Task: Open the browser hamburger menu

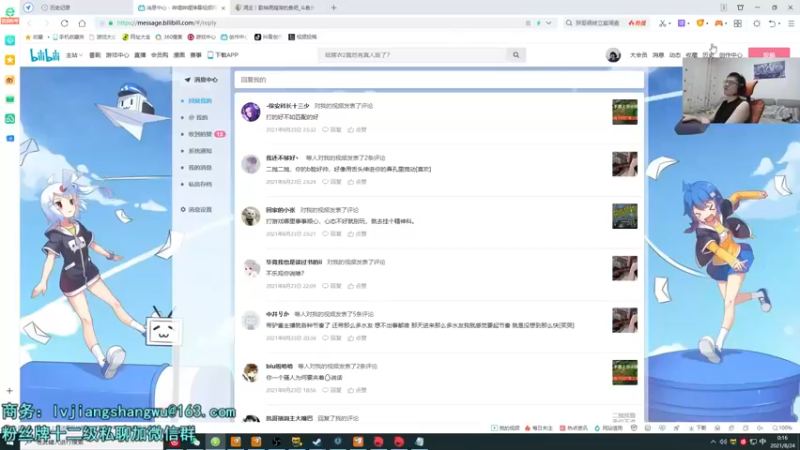Action: 791,23
